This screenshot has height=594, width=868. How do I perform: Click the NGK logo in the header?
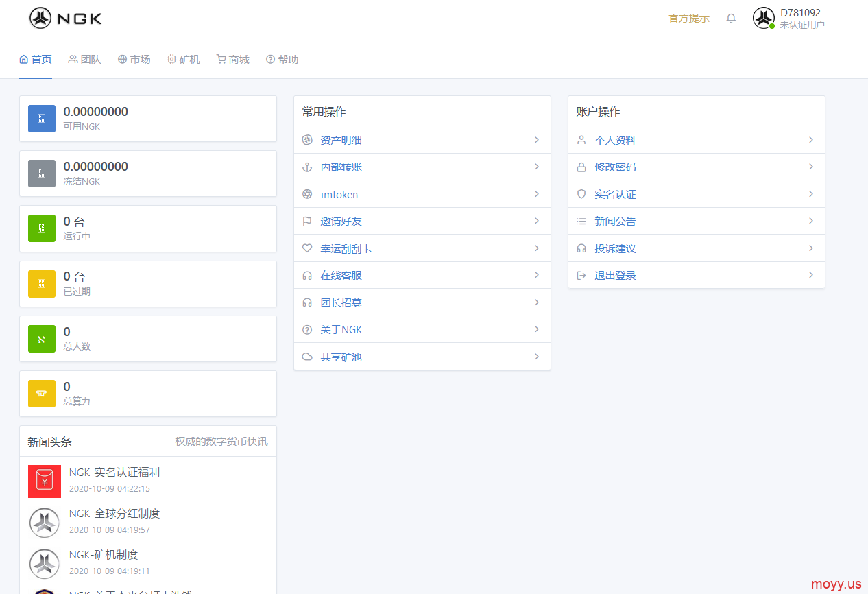[66, 19]
